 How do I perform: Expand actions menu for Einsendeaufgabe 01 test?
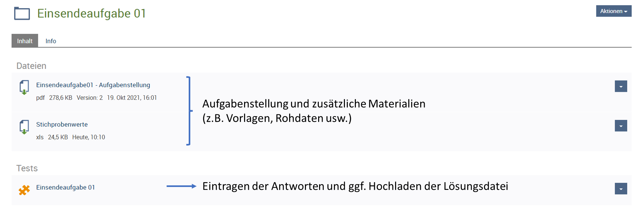621,189
